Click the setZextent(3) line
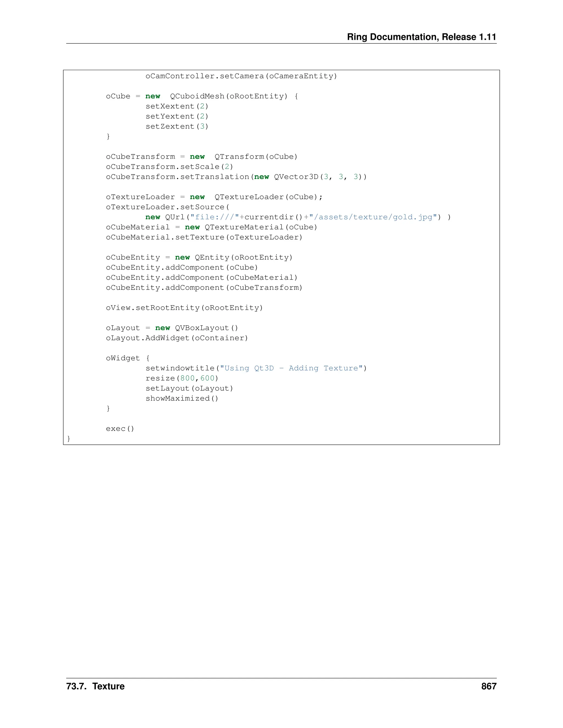Screen dimensions: 563x728 pyautogui.click(x=177, y=126)
